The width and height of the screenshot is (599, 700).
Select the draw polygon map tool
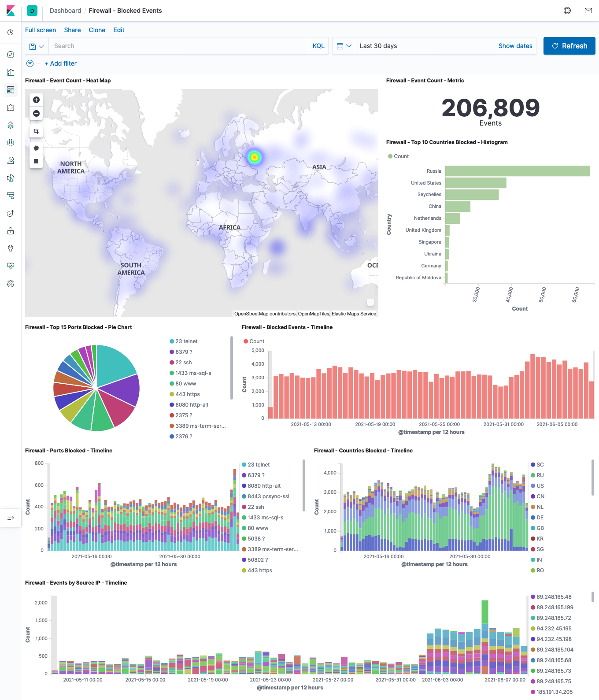[x=37, y=148]
